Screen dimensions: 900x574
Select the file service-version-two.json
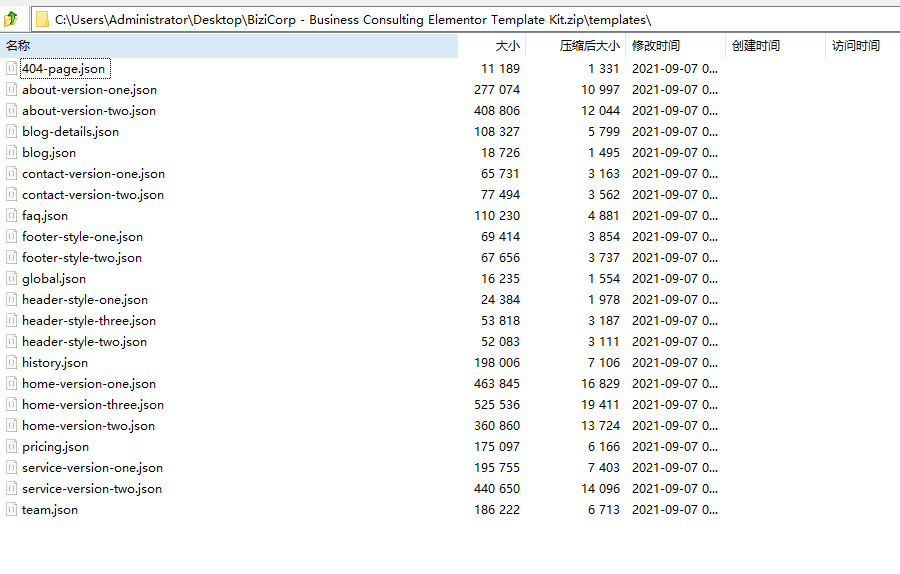[x=92, y=489]
